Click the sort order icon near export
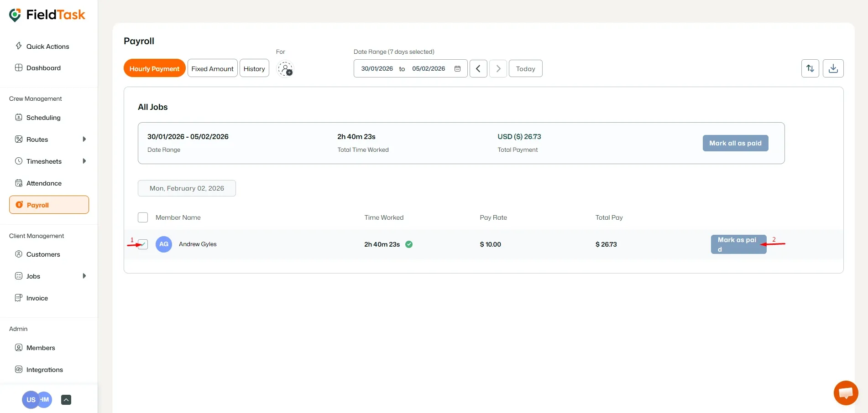Screen dimensions: 868x413 tap(810, 68)
